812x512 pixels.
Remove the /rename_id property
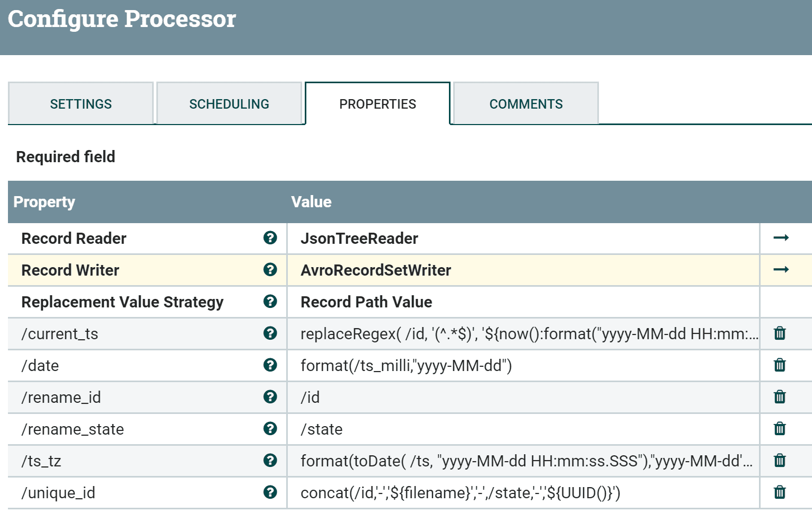pos(780,397)
